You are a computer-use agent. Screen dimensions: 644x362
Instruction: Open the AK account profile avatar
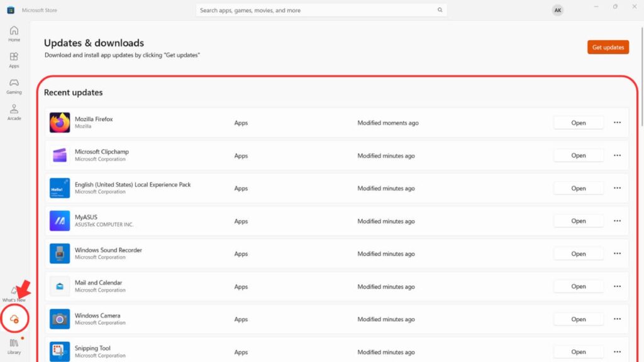[557, 10]
